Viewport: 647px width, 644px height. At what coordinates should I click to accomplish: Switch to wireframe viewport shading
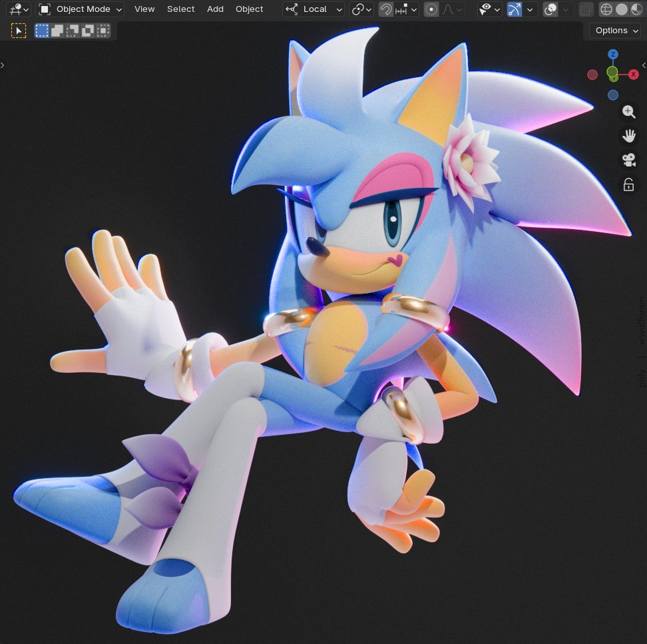pos(606,9)
